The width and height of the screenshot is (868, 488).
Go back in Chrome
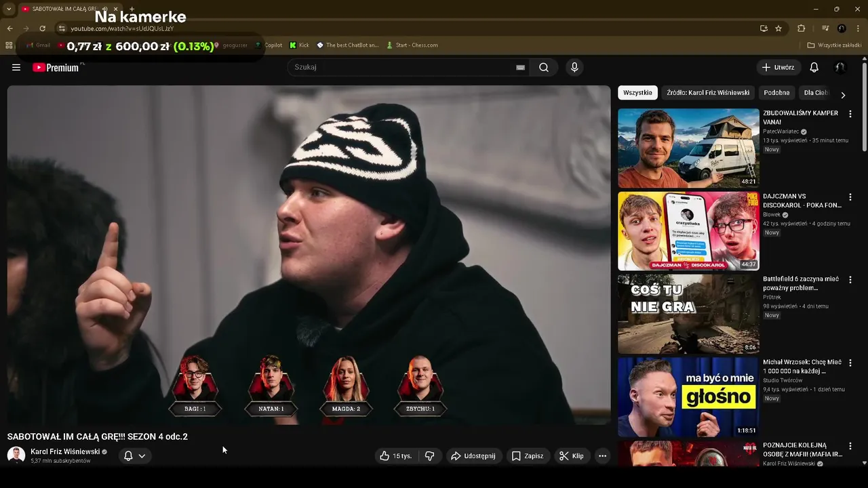click(9, 28)
